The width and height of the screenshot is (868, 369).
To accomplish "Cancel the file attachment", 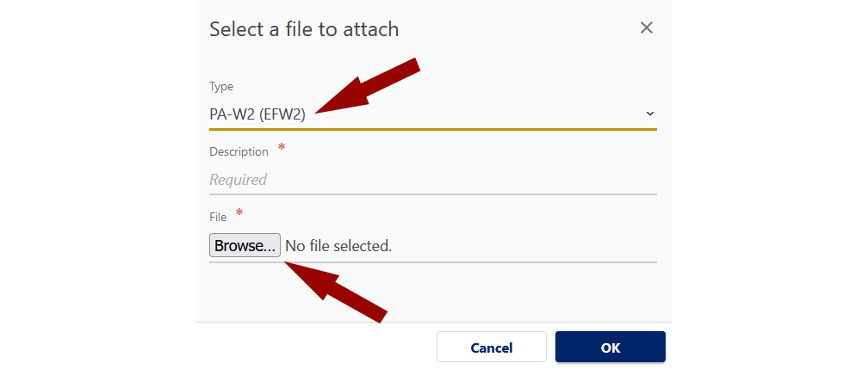I will tap(491, 347).
